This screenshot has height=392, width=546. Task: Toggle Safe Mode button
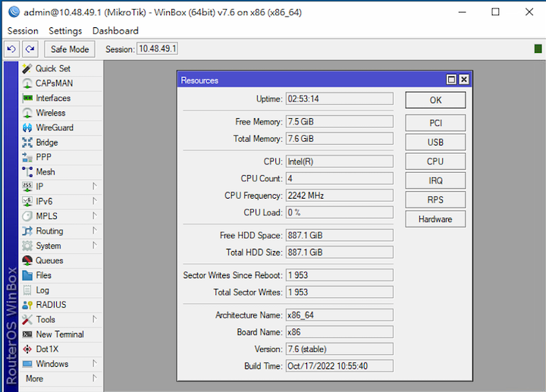pyautogui.click(x=70, y=49)
